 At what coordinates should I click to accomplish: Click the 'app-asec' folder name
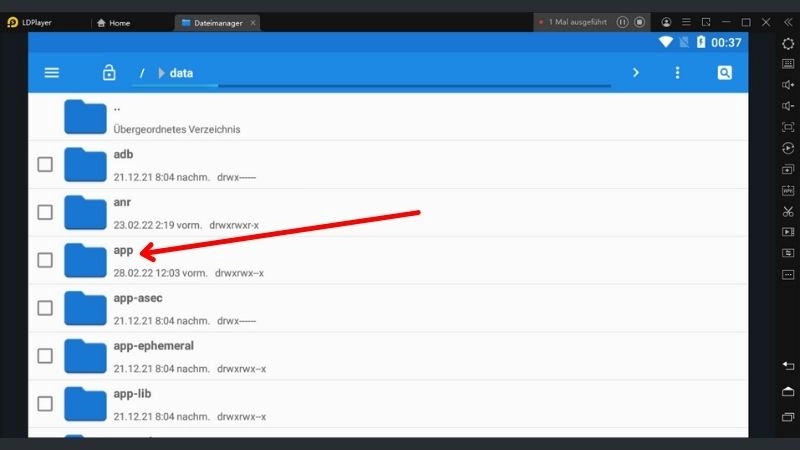[x=138, y=298]
